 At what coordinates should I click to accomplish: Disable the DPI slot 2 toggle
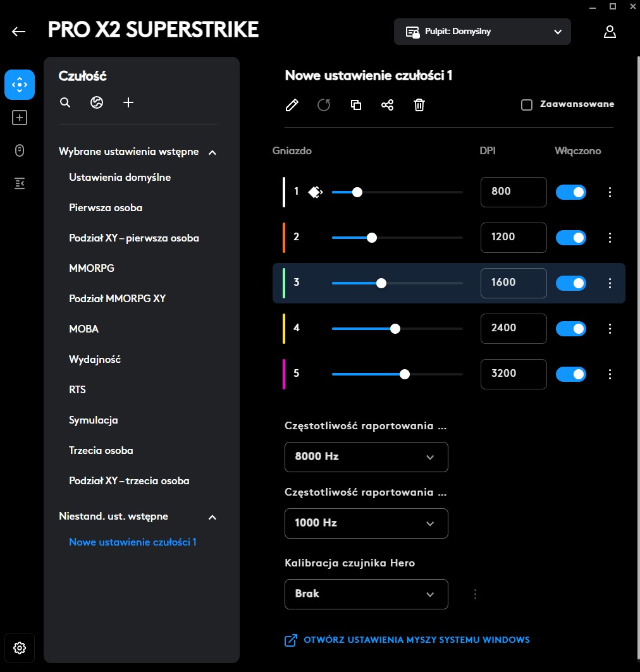click(571, 238)
